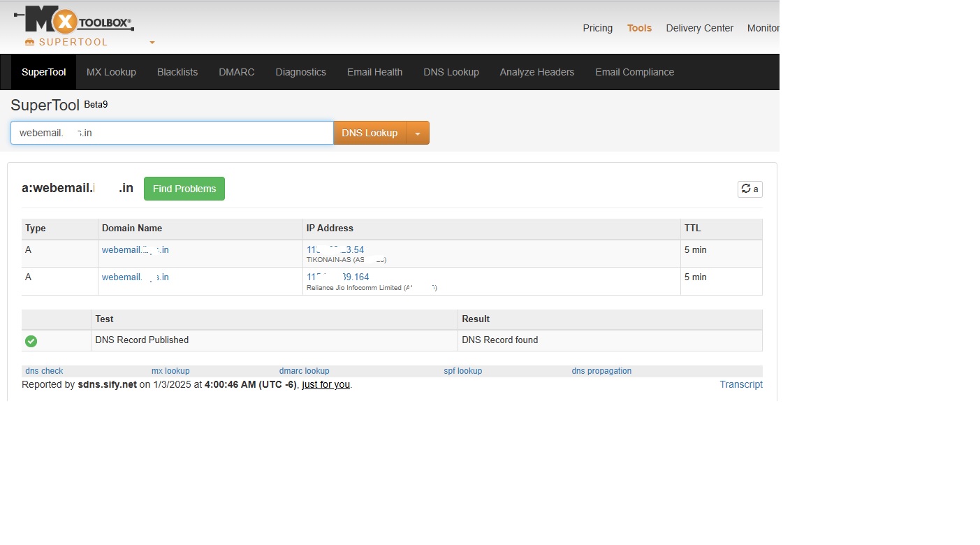
Task: Open the Tools menu item
Action: tap(639, 28)
